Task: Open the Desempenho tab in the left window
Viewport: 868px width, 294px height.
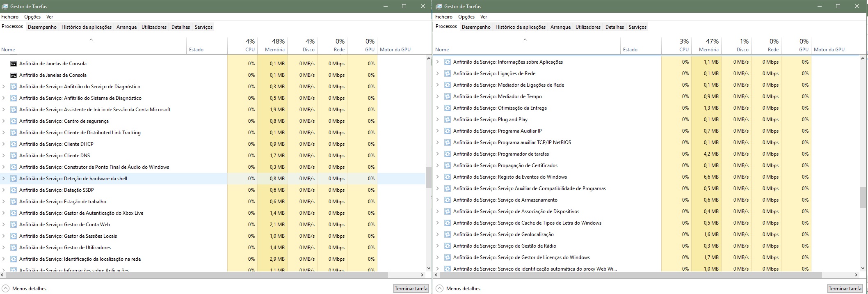Action: pos(42,27)
